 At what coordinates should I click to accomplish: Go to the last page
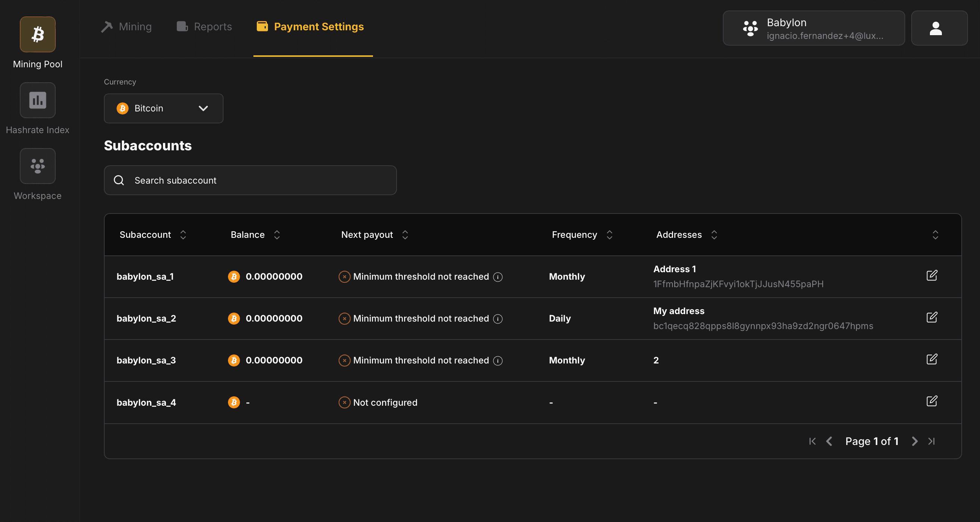(932, 441)
